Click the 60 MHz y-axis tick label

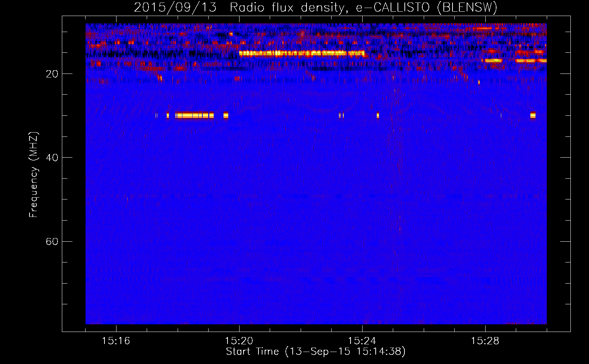tap(52, 241)
